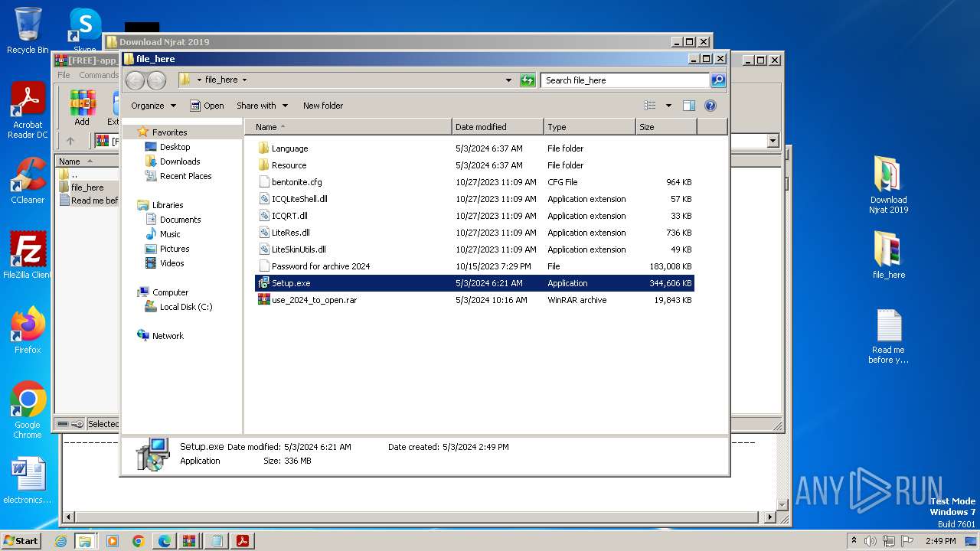980x551 pixels.
Task: Open Acrobat Reader taskbar button
Action: tap(243, 541)
